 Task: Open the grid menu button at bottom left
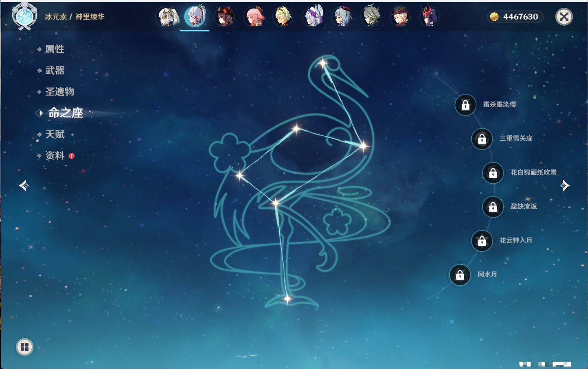24,347
